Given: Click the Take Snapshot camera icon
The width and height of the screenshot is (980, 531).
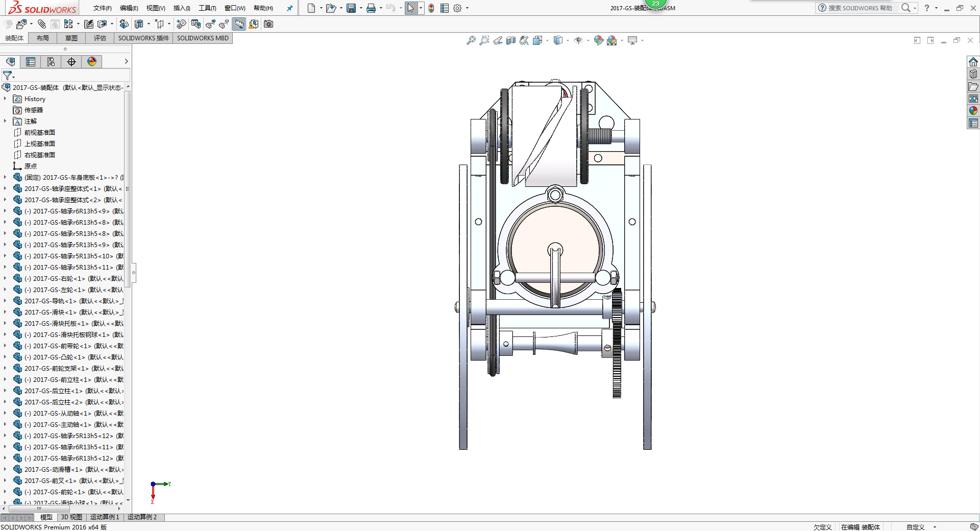Looking at the screenshot, I should coord(268,24).
